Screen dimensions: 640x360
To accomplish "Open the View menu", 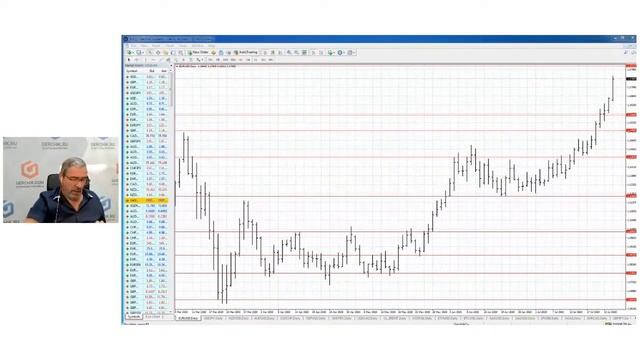I will click(x=144, y=46).
